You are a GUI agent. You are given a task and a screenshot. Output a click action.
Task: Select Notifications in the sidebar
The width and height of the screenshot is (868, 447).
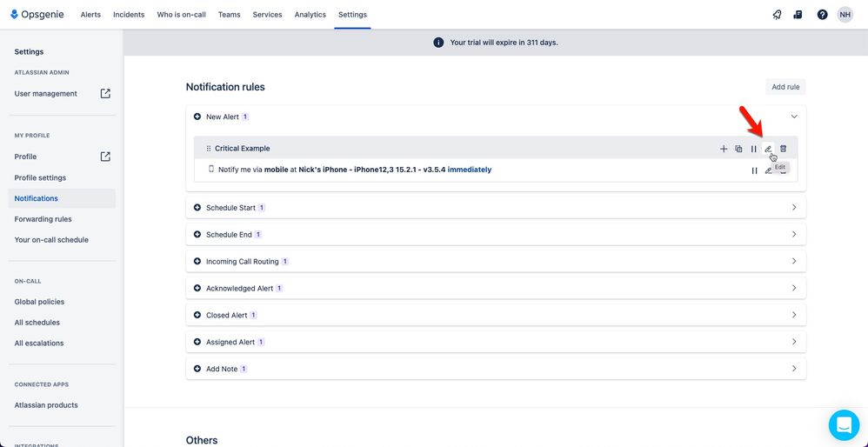click(62, 198)
